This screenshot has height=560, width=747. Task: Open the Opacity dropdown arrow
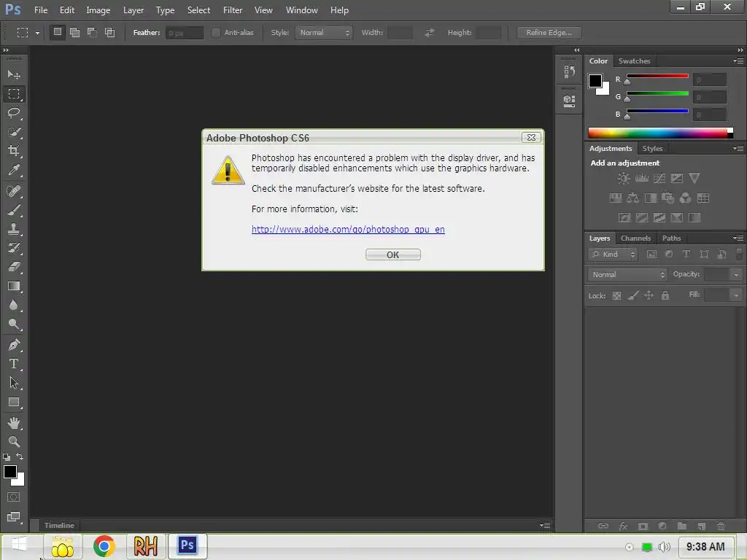coord(736,275)
